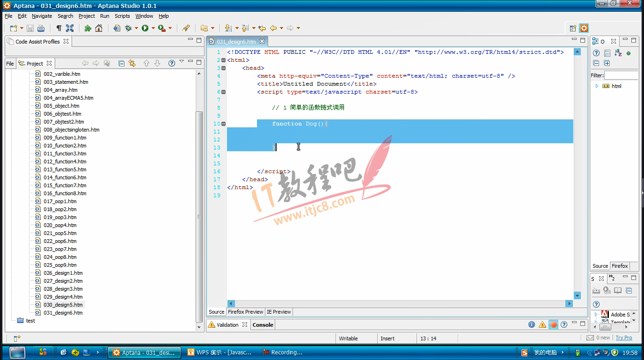This screenshot has height=360, width=644.
Task: Open the Debug dropdown arrow
Action: coord(136,28)
